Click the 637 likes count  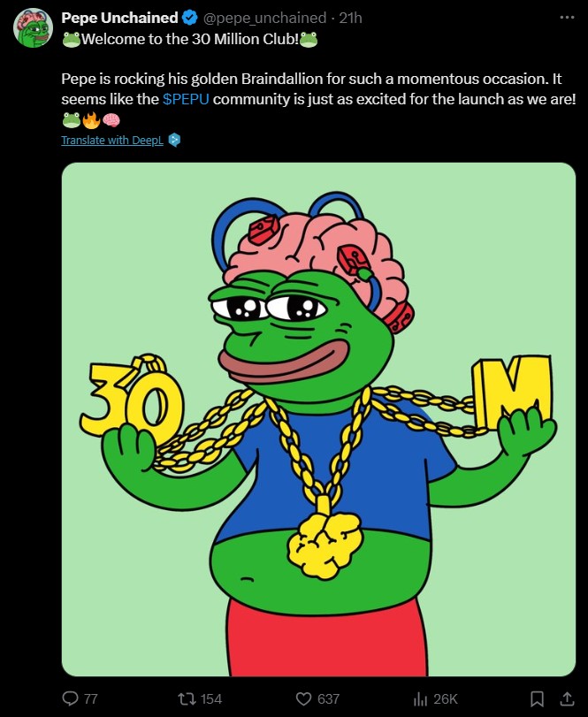(328, 698)
